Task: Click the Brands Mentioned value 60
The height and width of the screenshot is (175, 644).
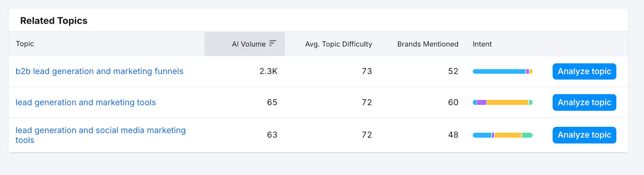Action: tap(453, 102)
